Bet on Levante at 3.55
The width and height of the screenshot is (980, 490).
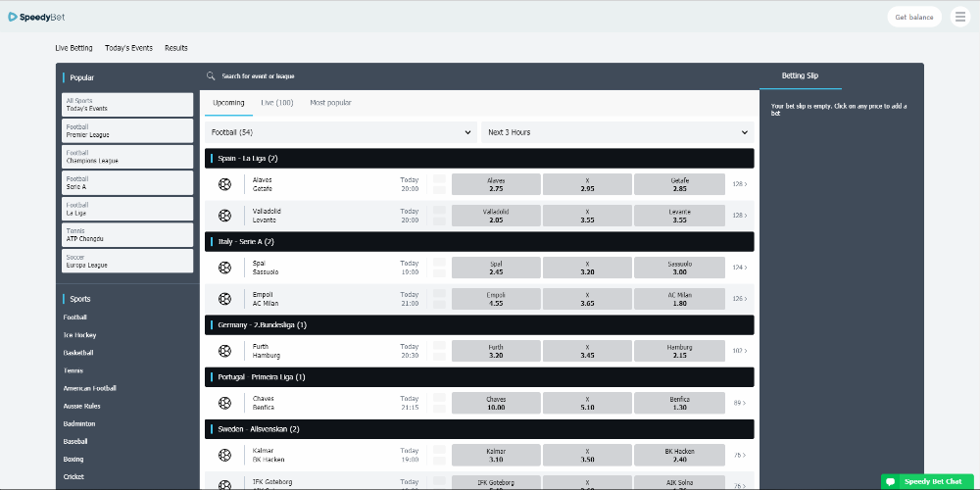coord(679,216)
